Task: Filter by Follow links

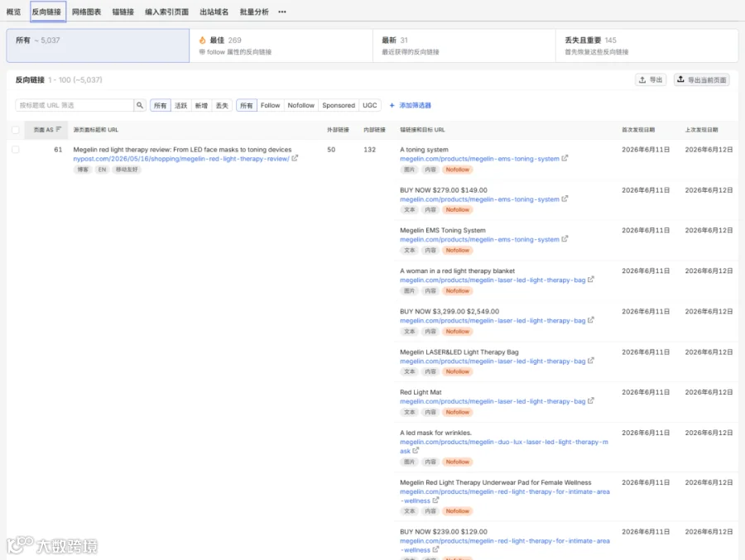Action: [271, 105]
